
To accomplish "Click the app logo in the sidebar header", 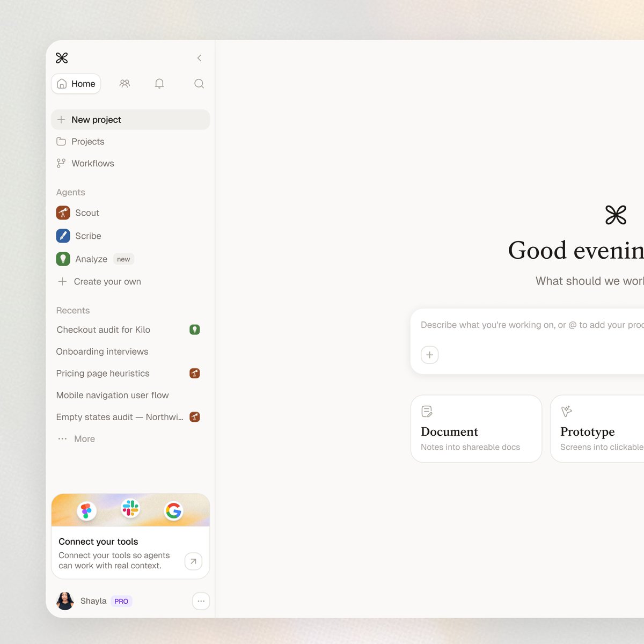I will click(62, 58).
